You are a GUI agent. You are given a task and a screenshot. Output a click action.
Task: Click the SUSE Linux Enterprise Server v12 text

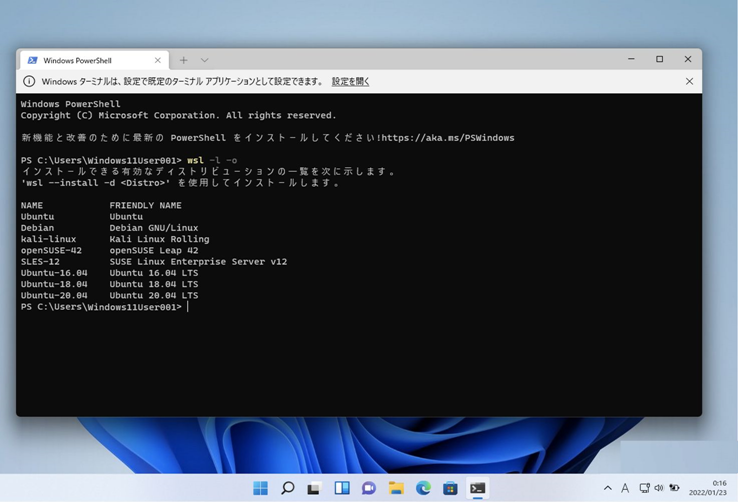198,262
